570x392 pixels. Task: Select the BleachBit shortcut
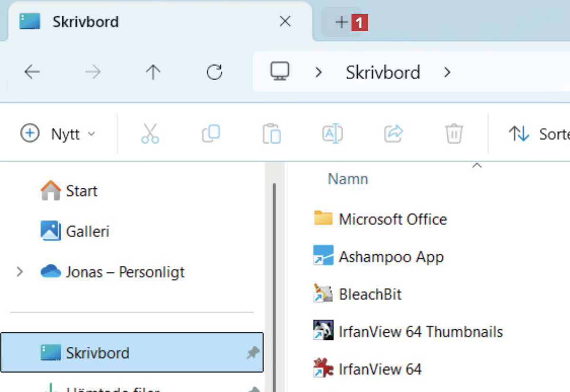(370, 294)
